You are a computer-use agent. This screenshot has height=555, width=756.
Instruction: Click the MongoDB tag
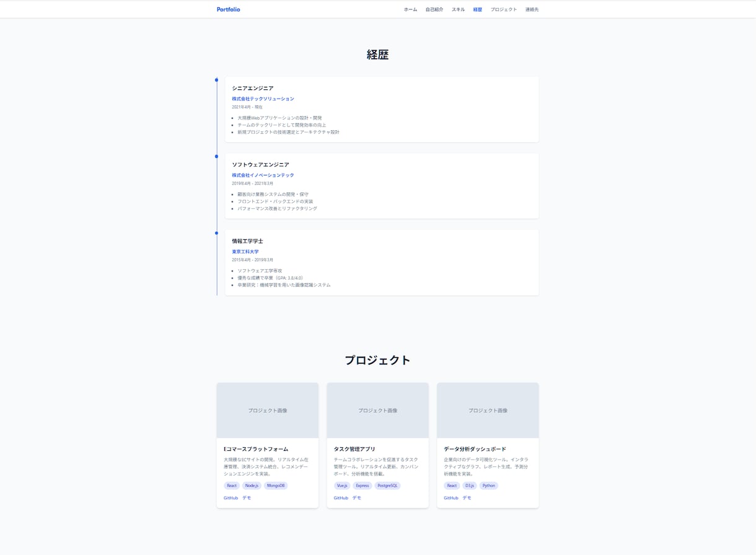coord(276,486)
